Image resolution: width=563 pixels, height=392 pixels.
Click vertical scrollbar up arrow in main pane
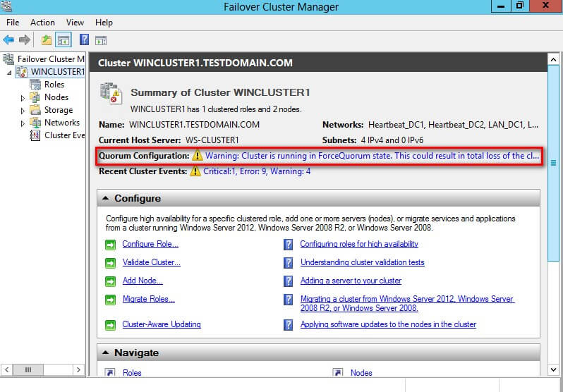[x=553, y=60]
